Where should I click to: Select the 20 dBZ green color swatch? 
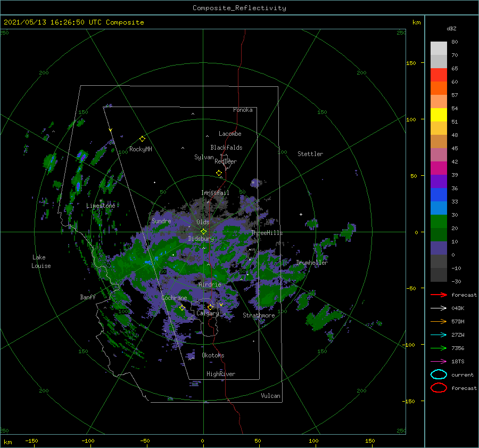click(439, 222)
